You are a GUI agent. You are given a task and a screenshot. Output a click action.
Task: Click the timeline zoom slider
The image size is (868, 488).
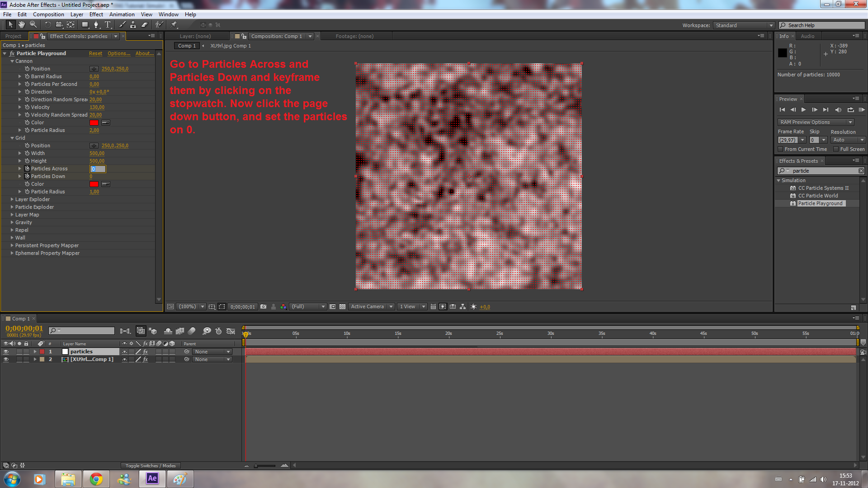coord(265,465)
